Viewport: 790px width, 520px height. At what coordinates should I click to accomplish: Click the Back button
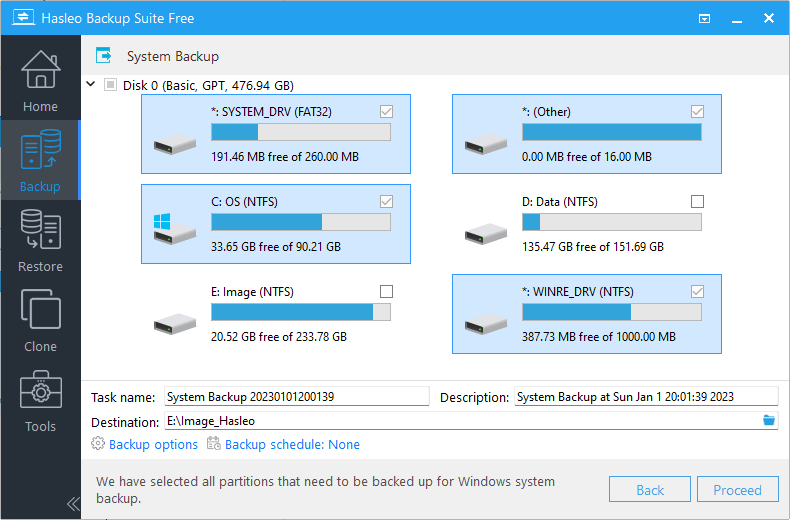[650, 490]
